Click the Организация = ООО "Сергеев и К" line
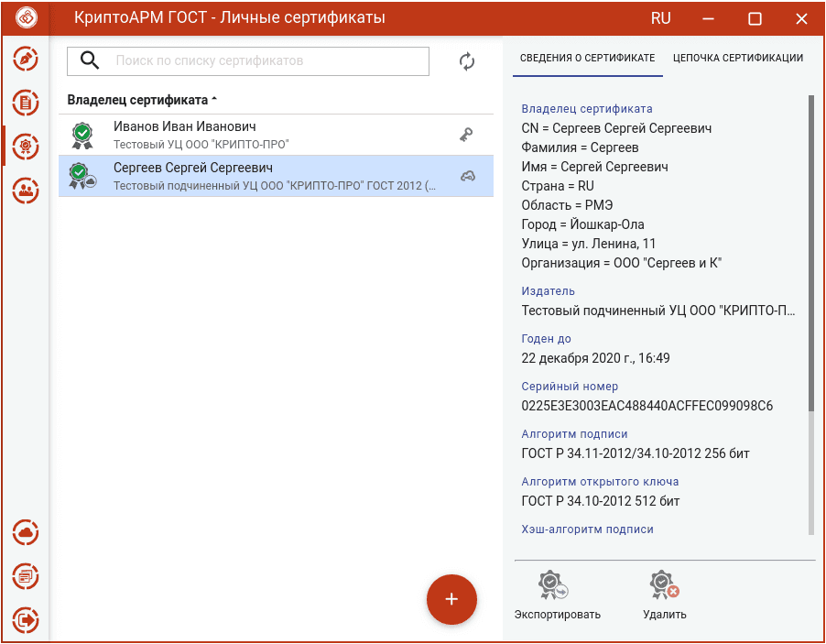 pyautogui.click(x=622, y=263)
